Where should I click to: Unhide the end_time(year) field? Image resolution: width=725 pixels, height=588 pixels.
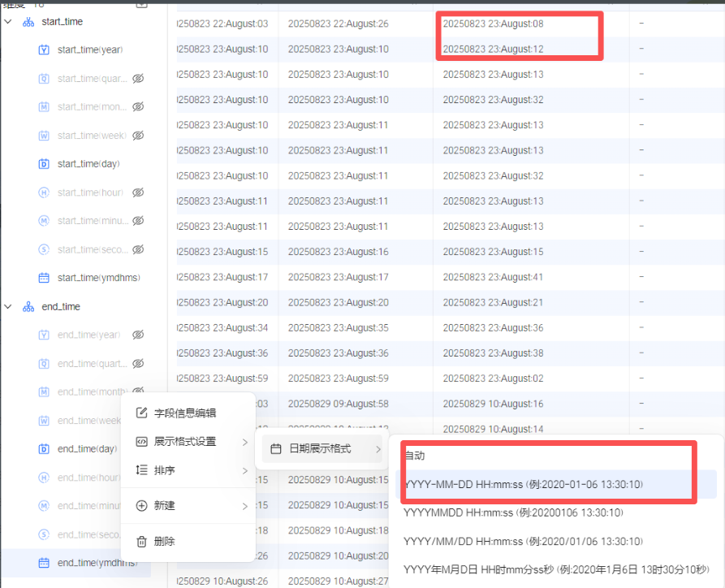click(x=138, y=335)
